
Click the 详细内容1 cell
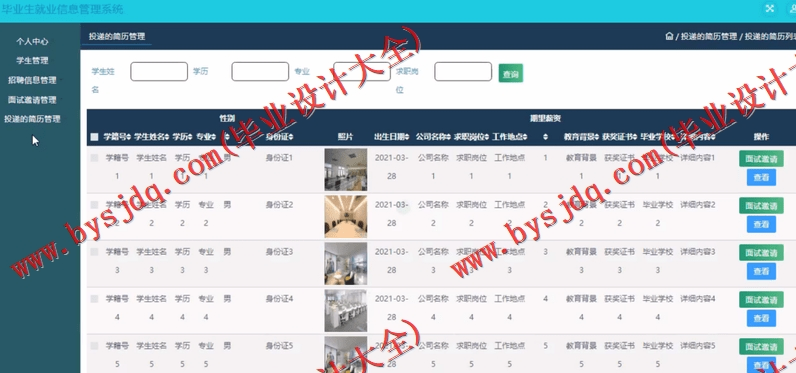click(x=698, y=158)
